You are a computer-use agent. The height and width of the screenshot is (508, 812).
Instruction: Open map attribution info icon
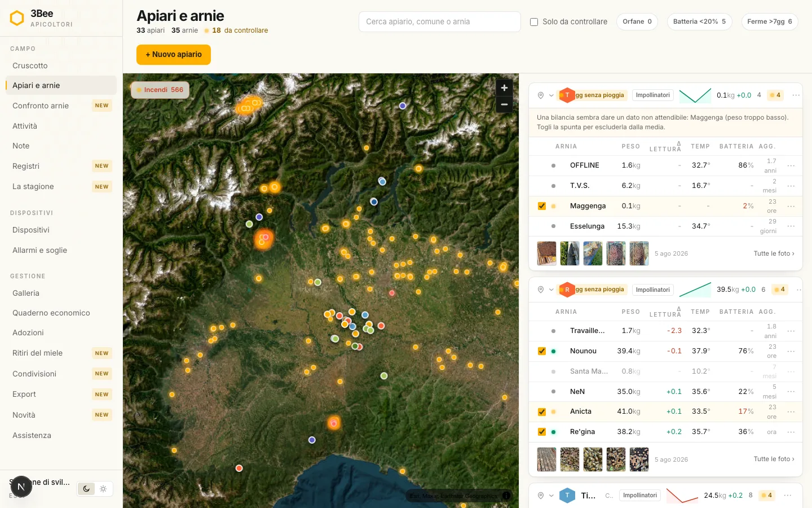506,496
